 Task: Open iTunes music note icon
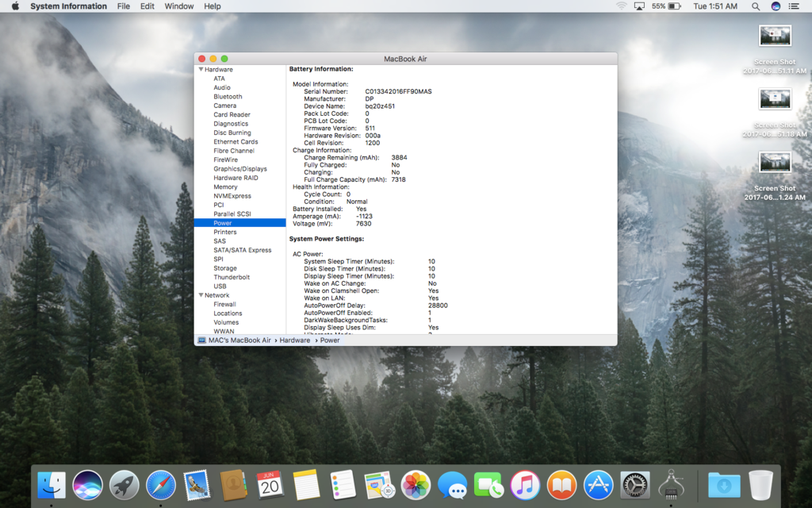click(525, 486)
